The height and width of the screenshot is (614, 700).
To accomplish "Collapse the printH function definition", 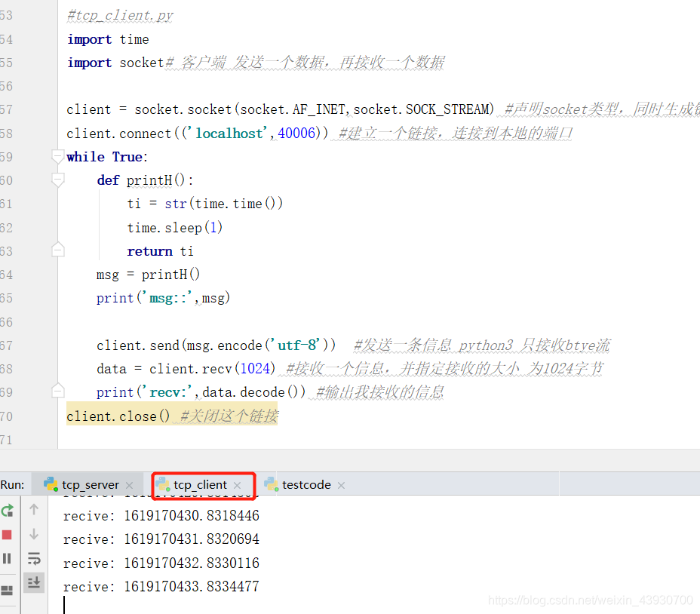I will (58, 180).
